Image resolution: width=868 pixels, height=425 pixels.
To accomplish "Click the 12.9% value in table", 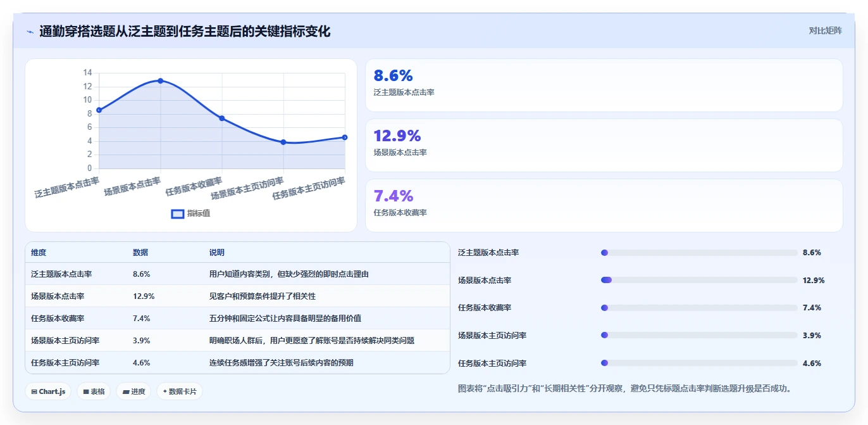I will tap(144, 296).
